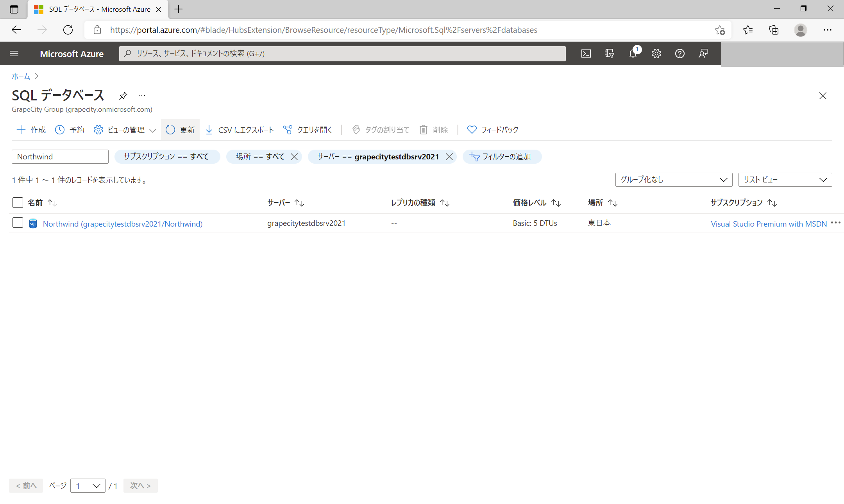Sort by Pricing tier (価格レベル) column
The height and width of the screenshot is (504, 844).
coord(537,203)
